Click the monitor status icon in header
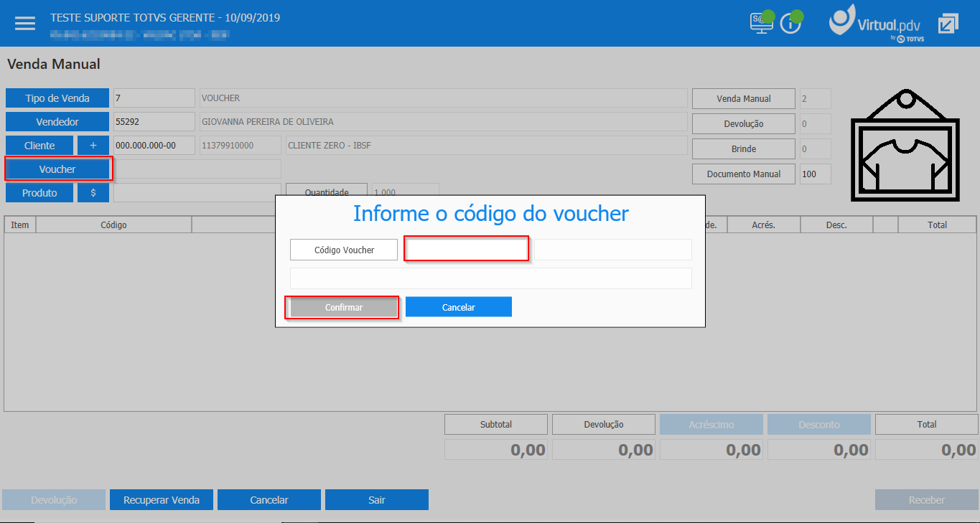The width and height of the screenshot is (980, 523). pos(762,22)
